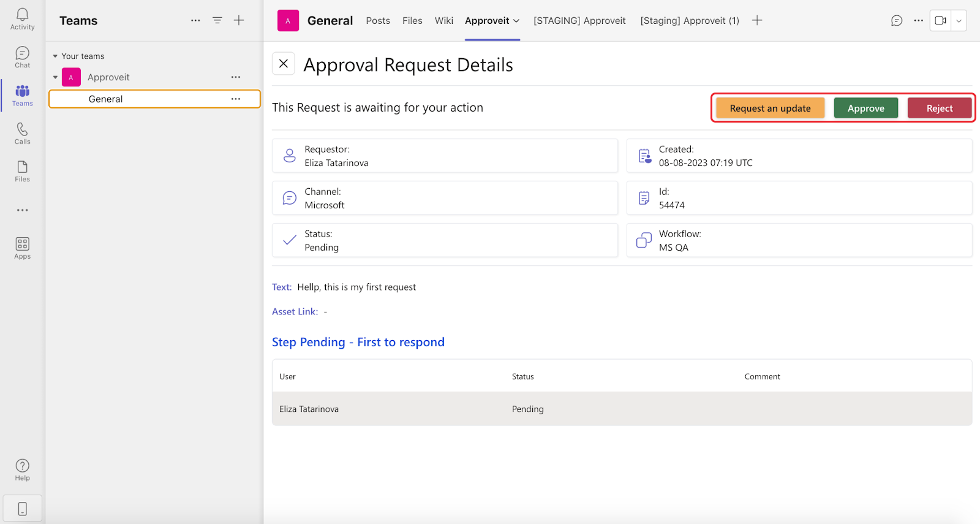
Task: Open the Approveit tab dropdown chevron
Action: pyautogui.click(x=516, y=21)
